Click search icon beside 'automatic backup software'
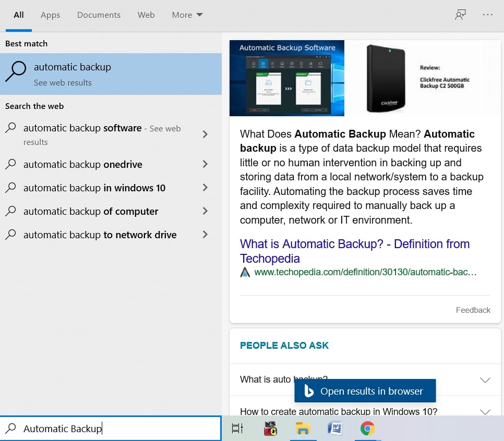Screen dimensions: 504x441 pyautogui.click(x=10, y=128)
